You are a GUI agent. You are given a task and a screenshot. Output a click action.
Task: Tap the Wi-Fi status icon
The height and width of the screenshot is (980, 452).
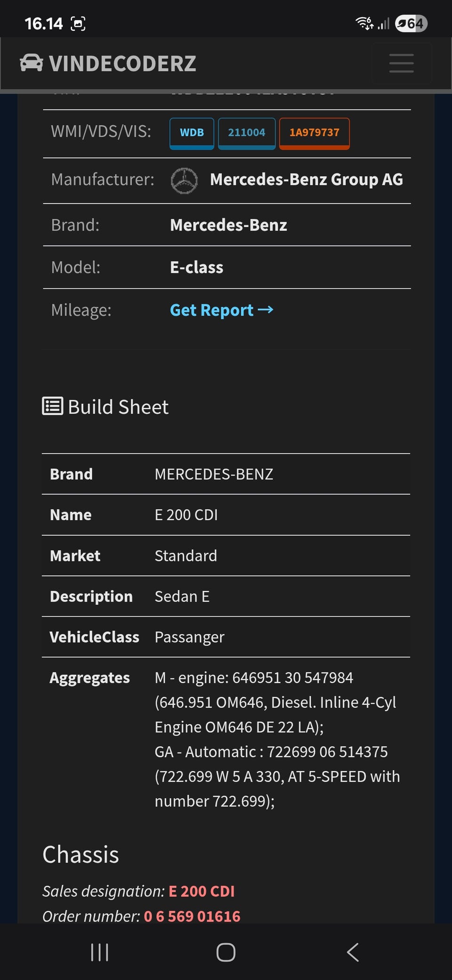tap(364, 23)
